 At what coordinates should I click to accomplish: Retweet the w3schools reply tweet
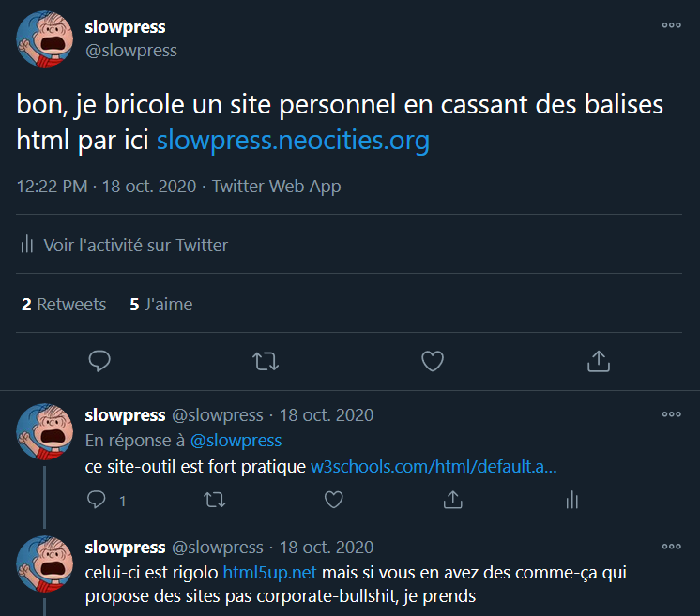click(x=215, y=501)
